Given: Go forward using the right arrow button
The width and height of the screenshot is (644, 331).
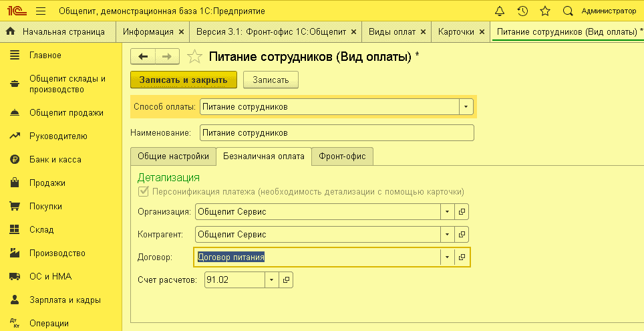Looking at the screenshot, I should [167, 56].
